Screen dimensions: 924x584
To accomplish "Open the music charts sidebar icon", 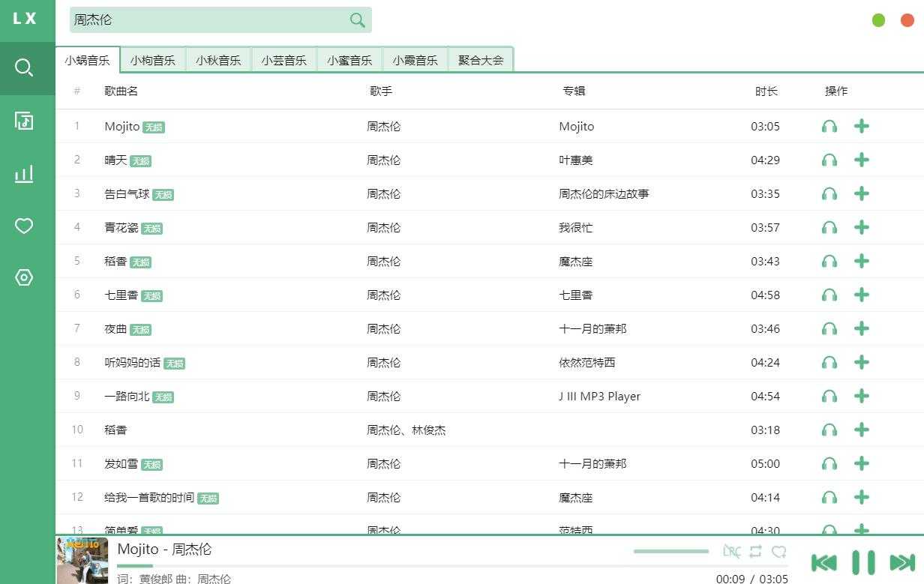I will click(x=24, y=173).
